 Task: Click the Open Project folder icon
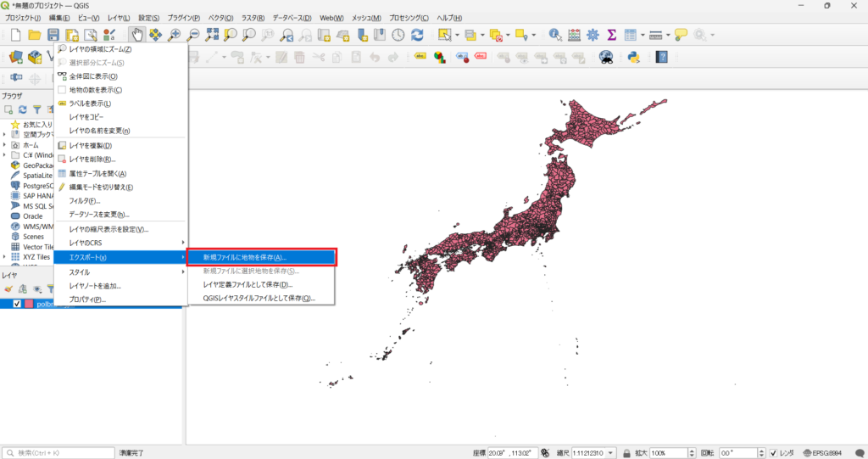pos(35,35)
